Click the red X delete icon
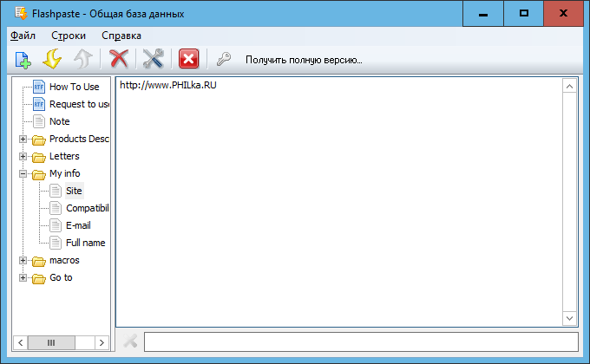Image resolution: width=590 pixels, height=364 pixels. (119, 59)
